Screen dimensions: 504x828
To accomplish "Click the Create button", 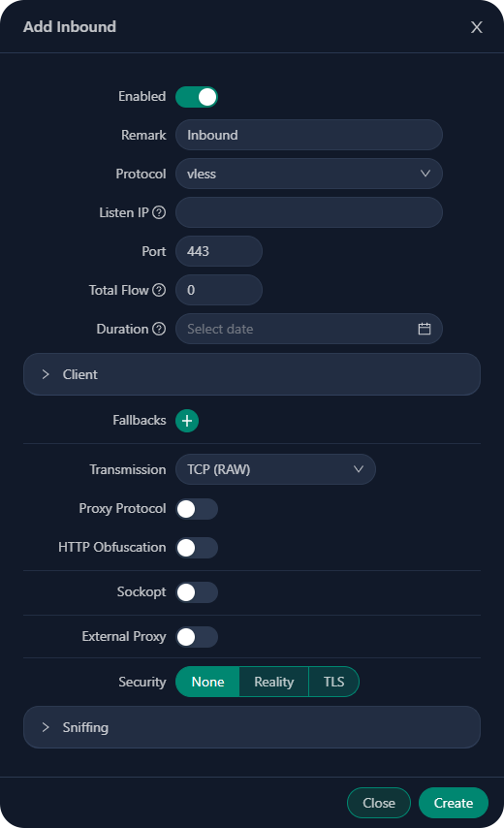I will pyautogui.click(x=454, y=803).
